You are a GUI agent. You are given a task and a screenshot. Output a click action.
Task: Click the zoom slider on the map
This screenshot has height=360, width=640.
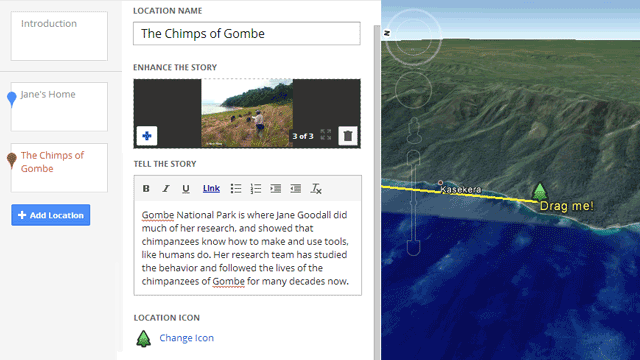(413, 203)
